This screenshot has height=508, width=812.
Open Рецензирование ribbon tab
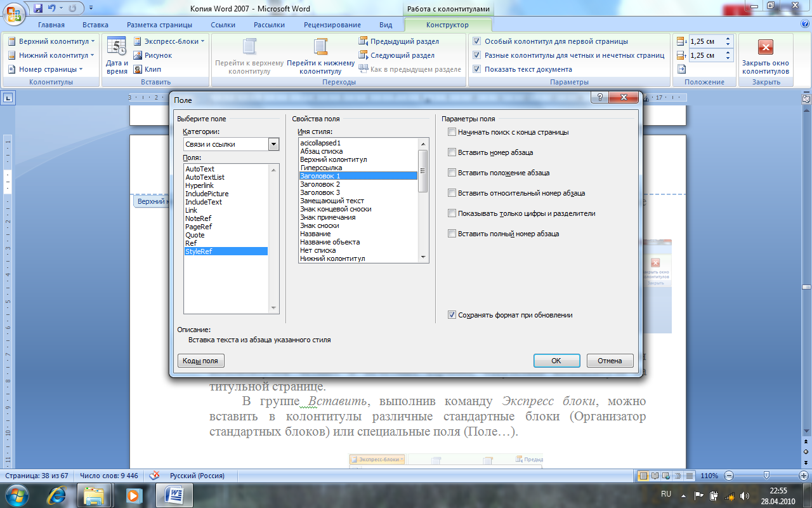[332, 25]
